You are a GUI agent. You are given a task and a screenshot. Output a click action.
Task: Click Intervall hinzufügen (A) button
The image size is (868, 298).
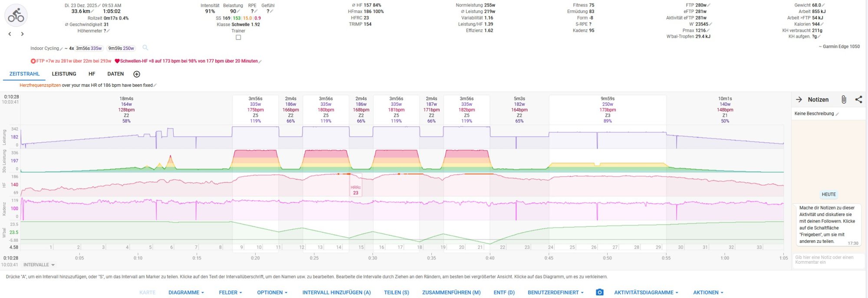[336, 292]
